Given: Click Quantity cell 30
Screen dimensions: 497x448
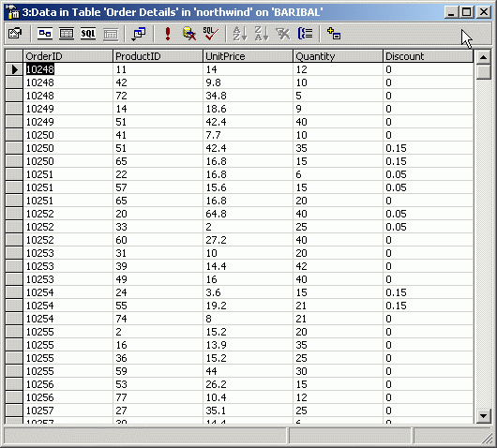Looking at the screenshot, I should click(x=338, y=371).
